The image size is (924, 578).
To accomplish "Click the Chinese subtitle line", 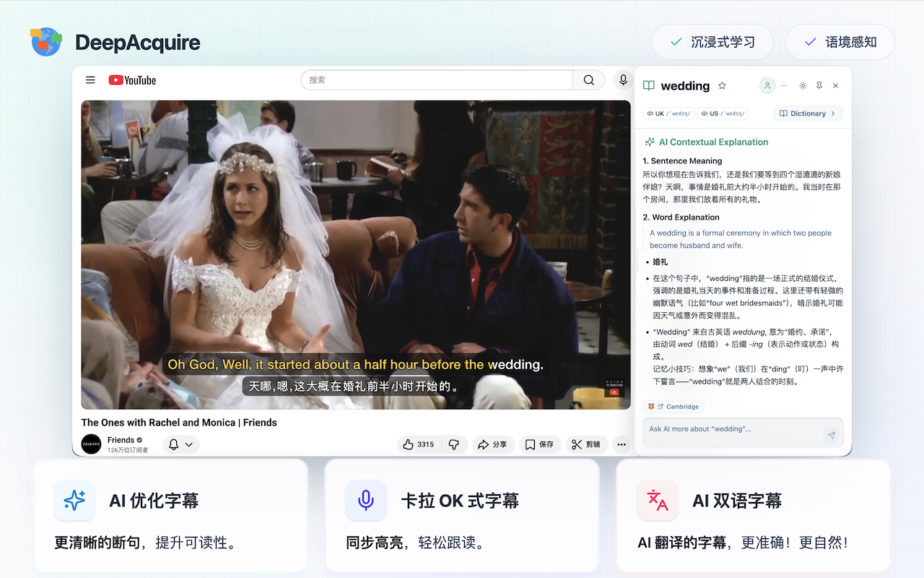I will point(354,387).
